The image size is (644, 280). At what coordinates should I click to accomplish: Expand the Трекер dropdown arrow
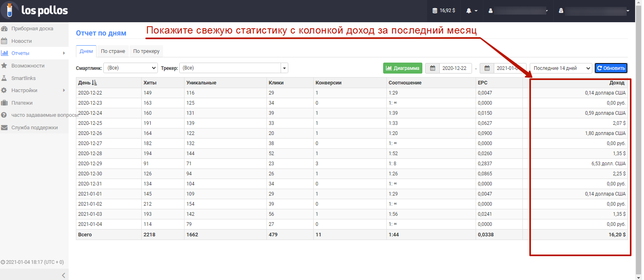[x=284, y=68]
